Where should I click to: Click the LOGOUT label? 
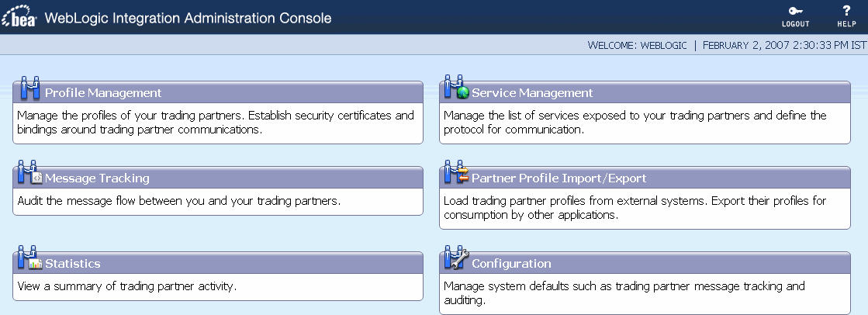point(796,24)
